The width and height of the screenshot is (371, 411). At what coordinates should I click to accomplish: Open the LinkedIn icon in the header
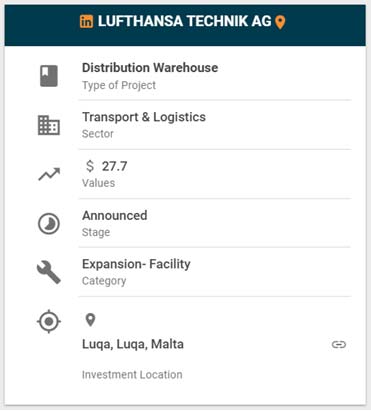[x=86, y=22]
